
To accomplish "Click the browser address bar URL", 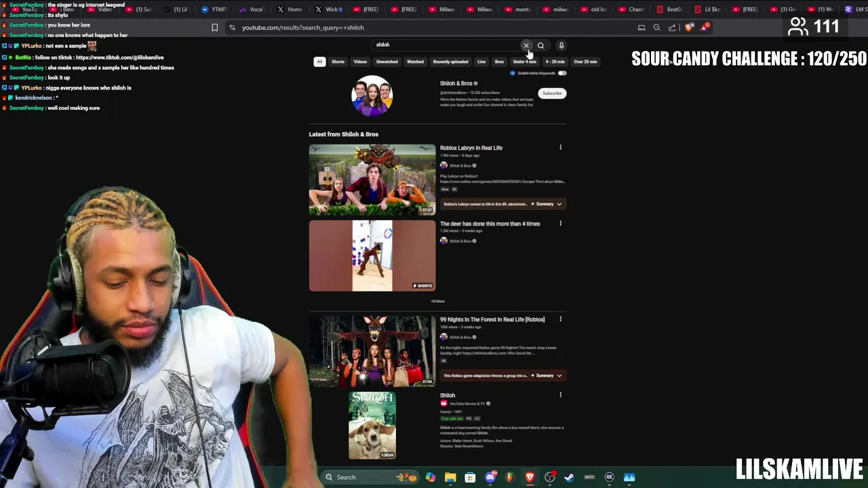I will point(303,28).
